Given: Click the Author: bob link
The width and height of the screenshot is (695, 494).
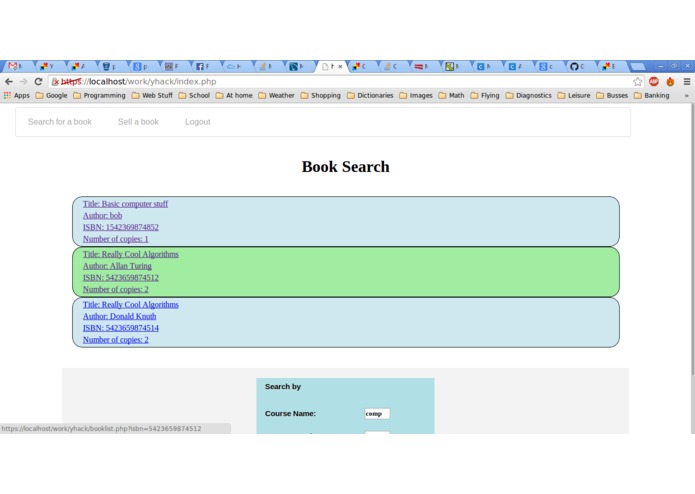Looking at the screenshot, I should 102,215.
